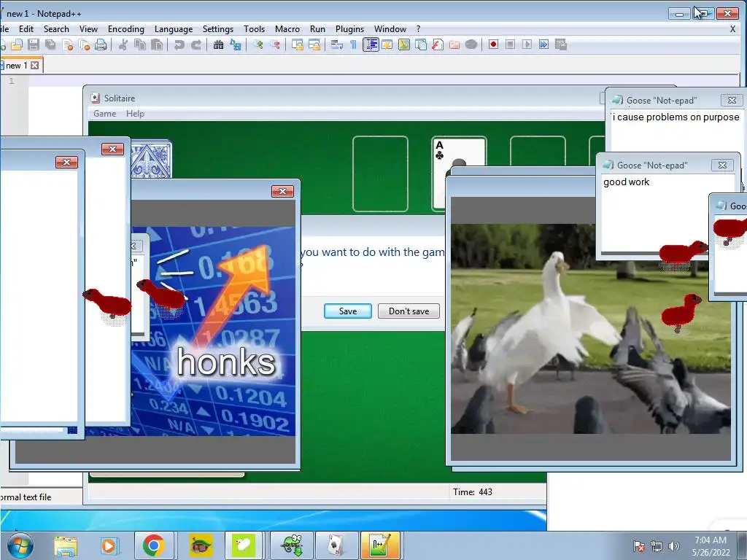Click the Solitaire face-down stock deck
The width and height of the screenshot is (747, 560).
tap(152, 159)
